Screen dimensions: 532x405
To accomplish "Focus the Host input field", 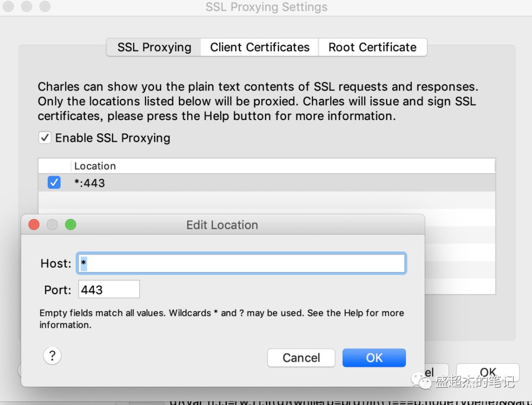I will coord(241,263).
